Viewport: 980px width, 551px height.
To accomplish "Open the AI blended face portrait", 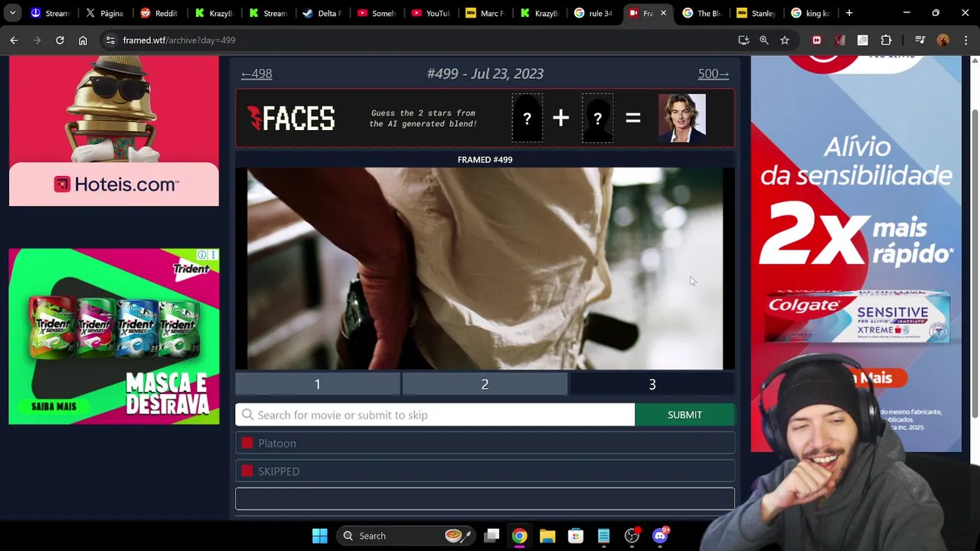I will (x=682, y=118).
